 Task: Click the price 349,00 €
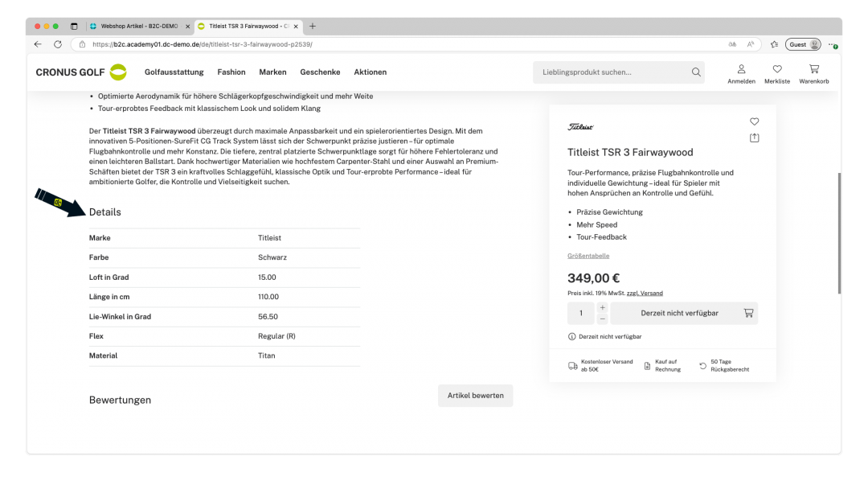click(x=593, y=278)
